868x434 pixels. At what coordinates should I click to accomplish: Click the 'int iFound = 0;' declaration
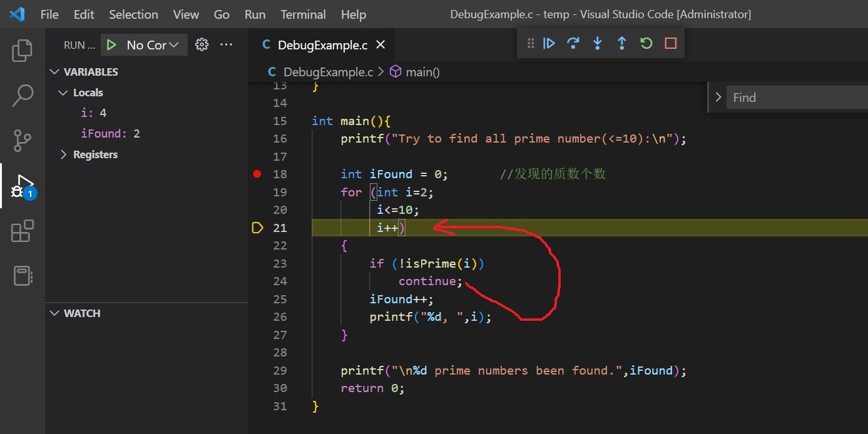(x=395, y=174)
